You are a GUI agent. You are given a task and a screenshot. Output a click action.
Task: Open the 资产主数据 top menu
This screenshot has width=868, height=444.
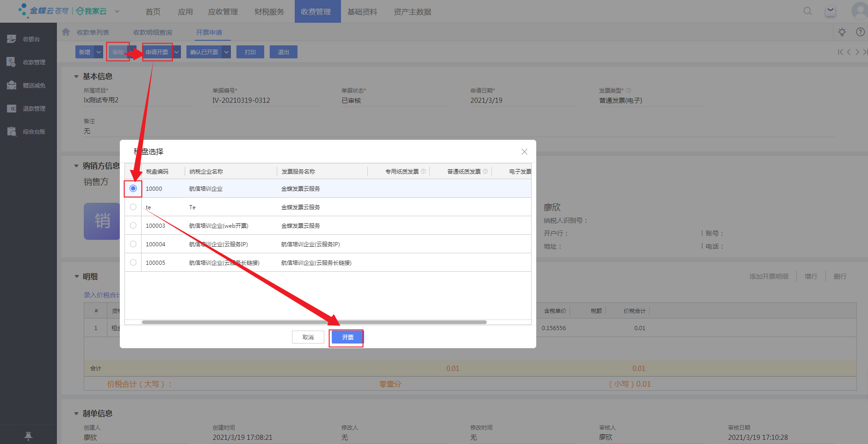coord(412,12)
